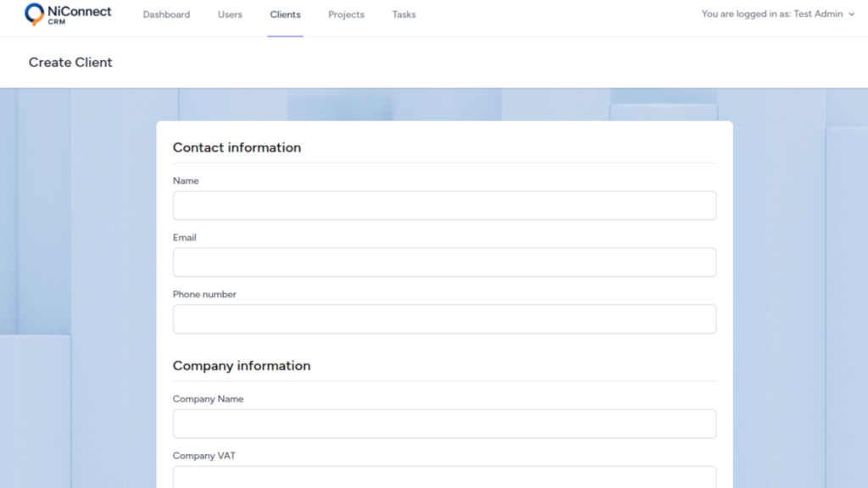868x488 pixels.
Task: Select the Company VAT input field
Action: [x=444, y=477]
